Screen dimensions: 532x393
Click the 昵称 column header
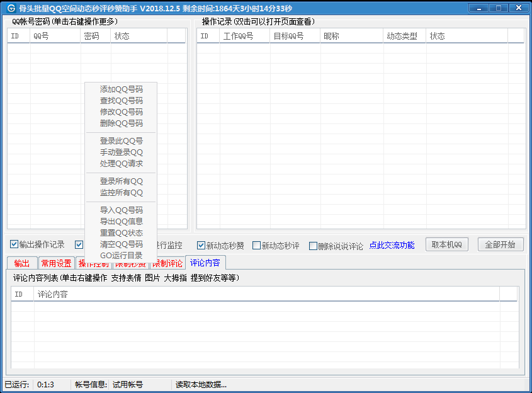[x=351, y=36]
